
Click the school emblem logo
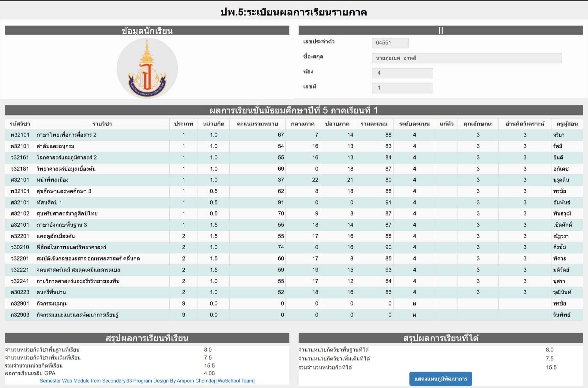pos(147,68)
